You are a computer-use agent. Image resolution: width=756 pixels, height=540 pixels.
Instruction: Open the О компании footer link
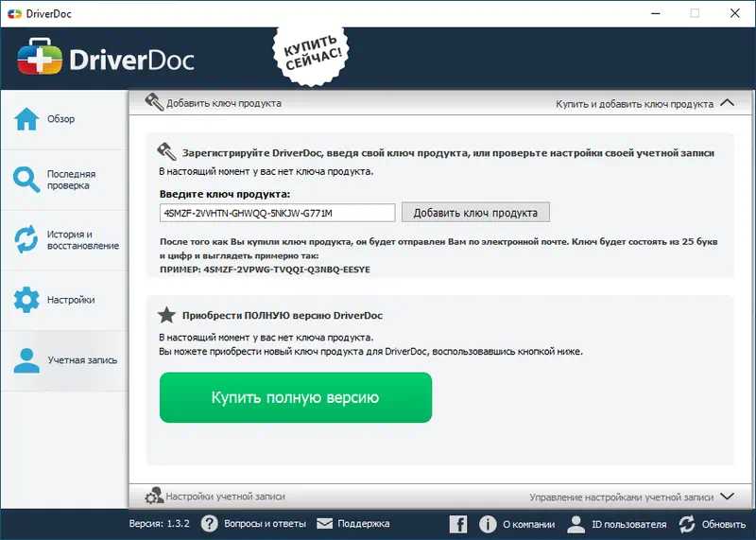point(529,524)
